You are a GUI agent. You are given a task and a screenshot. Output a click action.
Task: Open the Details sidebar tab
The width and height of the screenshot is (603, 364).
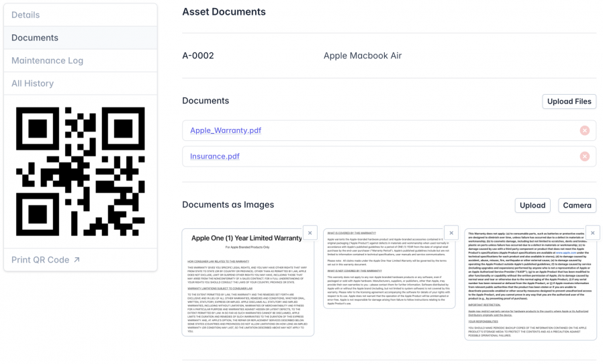click(x=81, y=15)
